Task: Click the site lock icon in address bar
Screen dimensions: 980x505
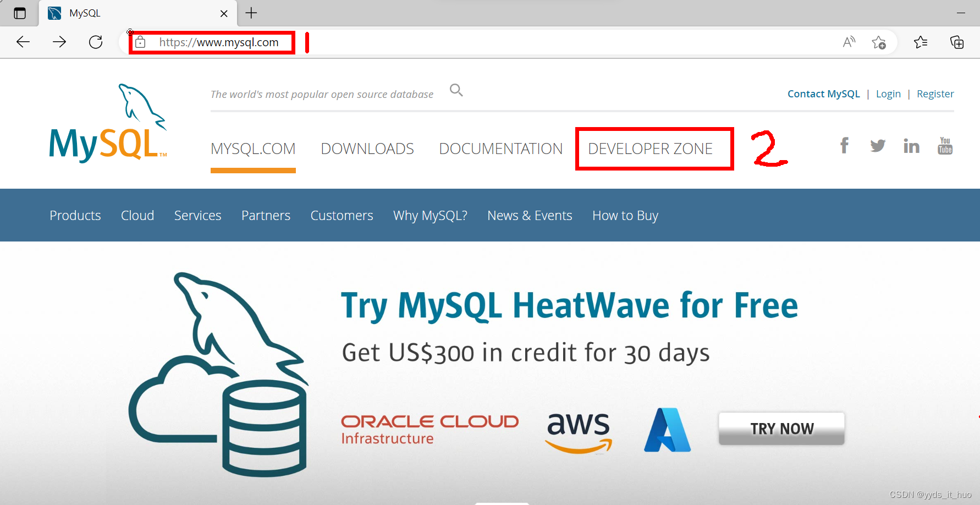Action: tap(140, 42)
